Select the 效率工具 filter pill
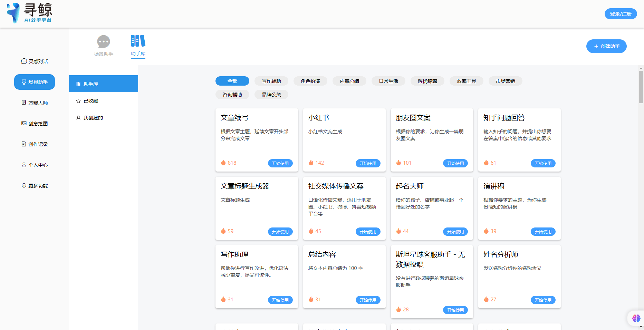Image resolution: width=644 pixels, height=330 pixels. [467, 81]
